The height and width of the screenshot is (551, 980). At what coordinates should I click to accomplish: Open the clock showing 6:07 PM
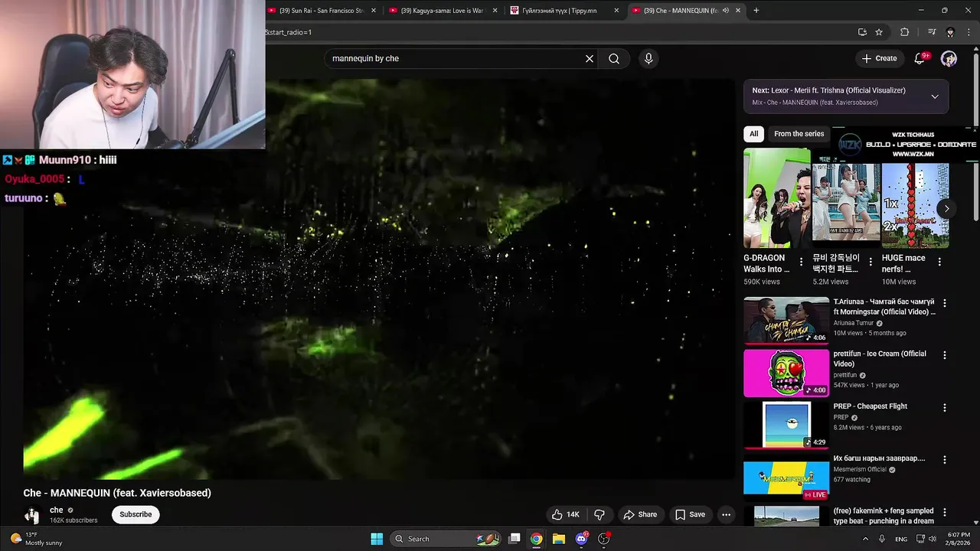958,539
